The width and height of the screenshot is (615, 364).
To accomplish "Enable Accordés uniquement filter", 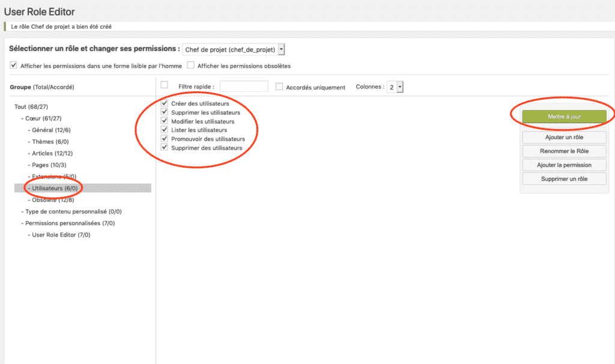I will pos(279,86).
